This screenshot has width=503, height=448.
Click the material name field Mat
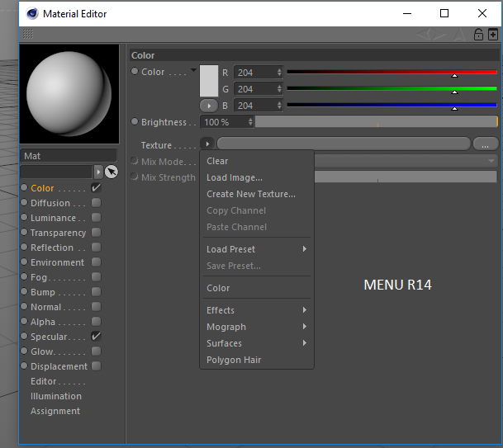point(69,156)
